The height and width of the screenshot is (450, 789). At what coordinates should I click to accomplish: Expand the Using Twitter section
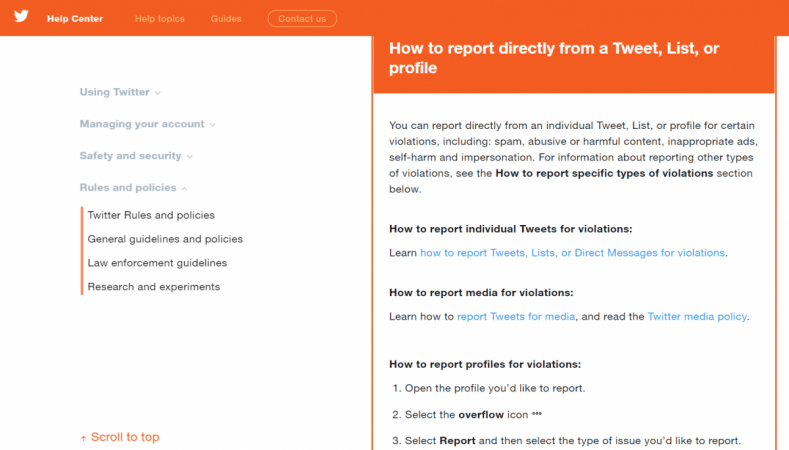pyautogui.click(x=120, y=92)
